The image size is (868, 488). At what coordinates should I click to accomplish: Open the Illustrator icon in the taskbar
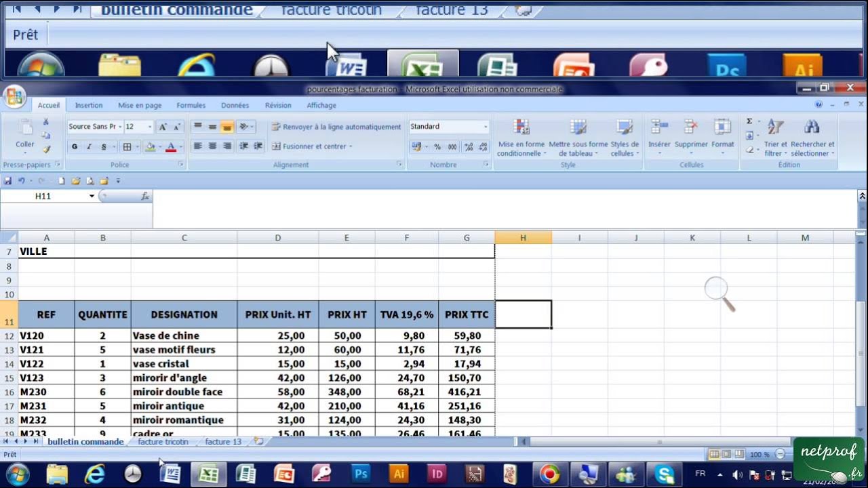[x=399, y=474]
